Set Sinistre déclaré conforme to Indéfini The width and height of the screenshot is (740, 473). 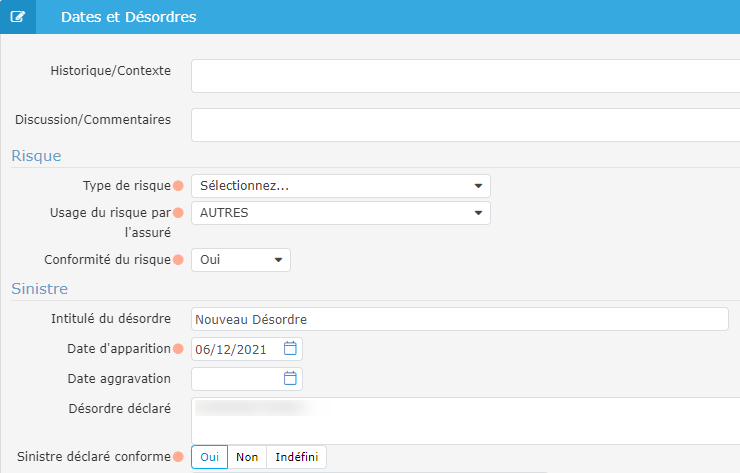tap(296, 457)
